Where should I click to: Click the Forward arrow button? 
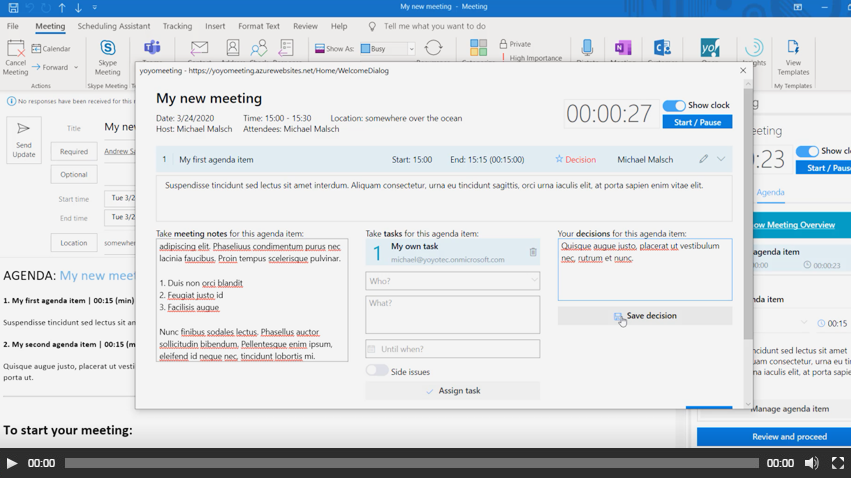50,67
